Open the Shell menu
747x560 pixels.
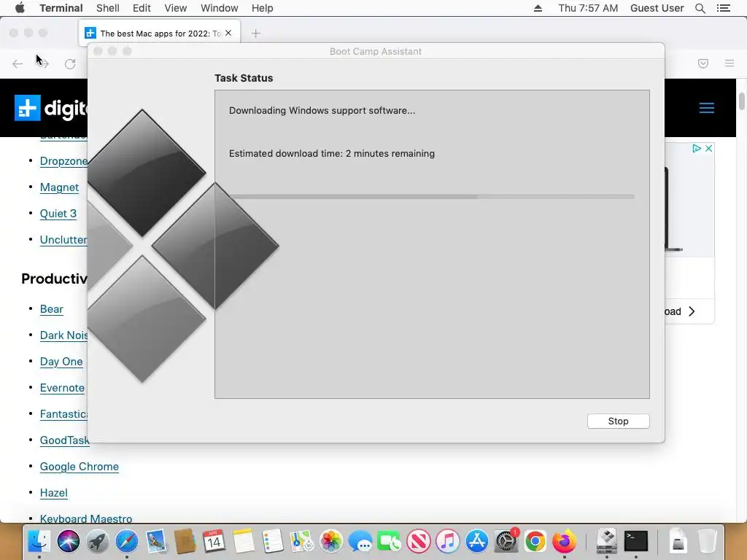[x=108, y=8]
